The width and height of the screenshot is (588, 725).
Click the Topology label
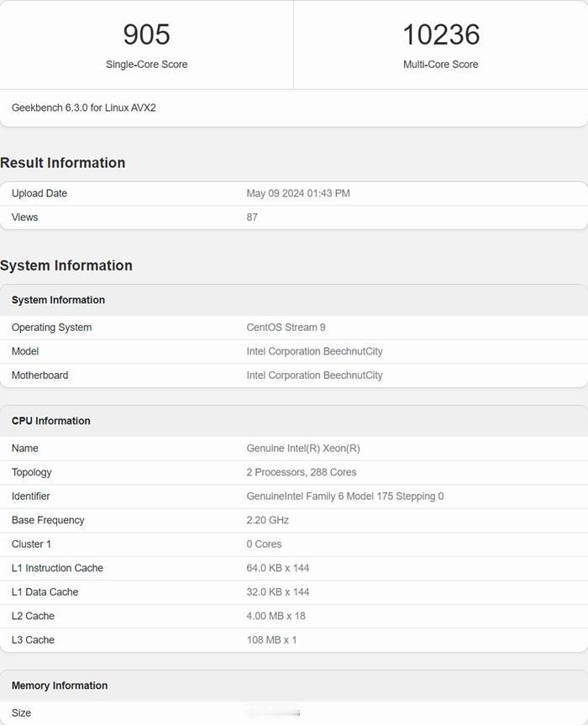(31, 472)
